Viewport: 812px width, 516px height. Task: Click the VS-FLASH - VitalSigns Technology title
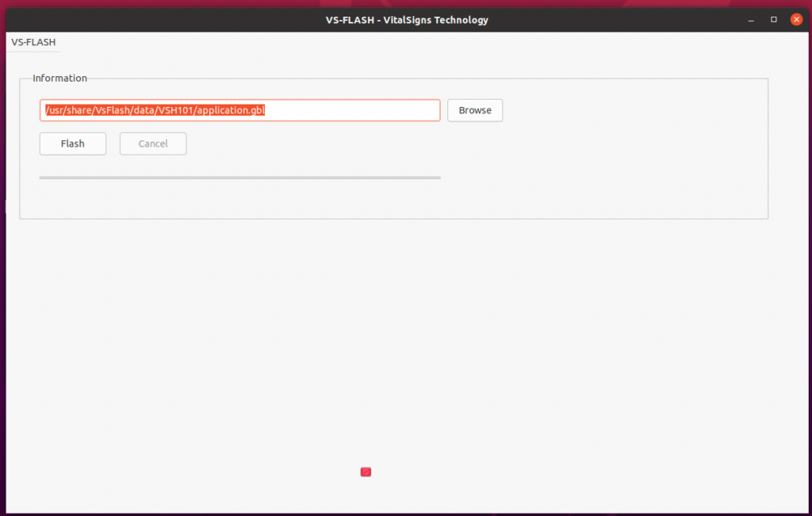tap(407, 20)
